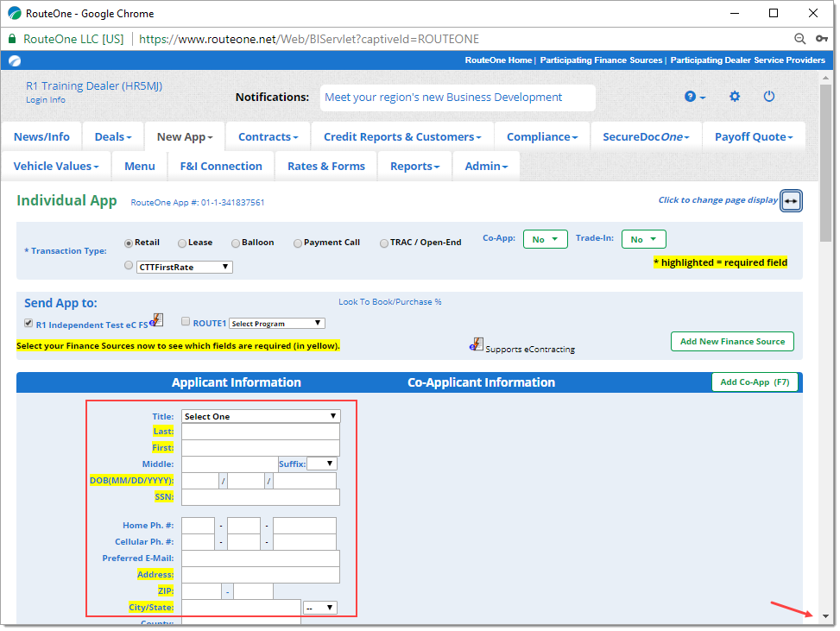The width and height of the screenshot is (840, 631).
Task: Open the CTTFirstRate dropdown
Action: [x=184, y=267]
